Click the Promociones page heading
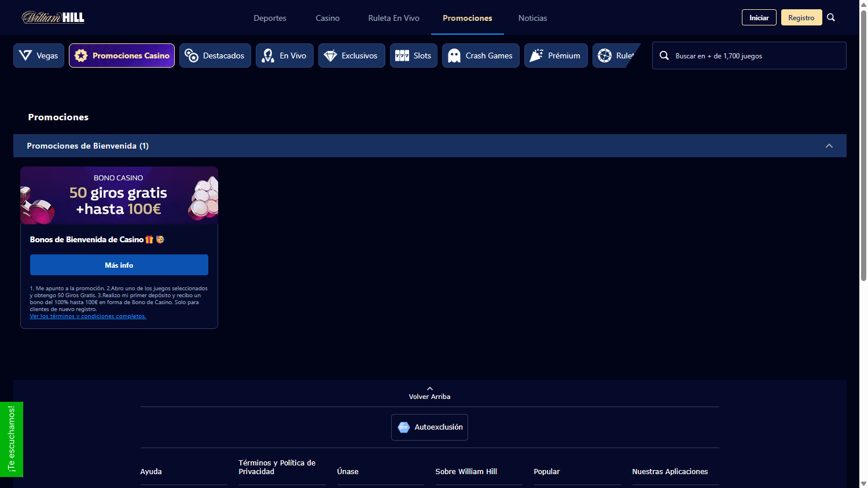 pyautogui.click(x=58, y=117)
